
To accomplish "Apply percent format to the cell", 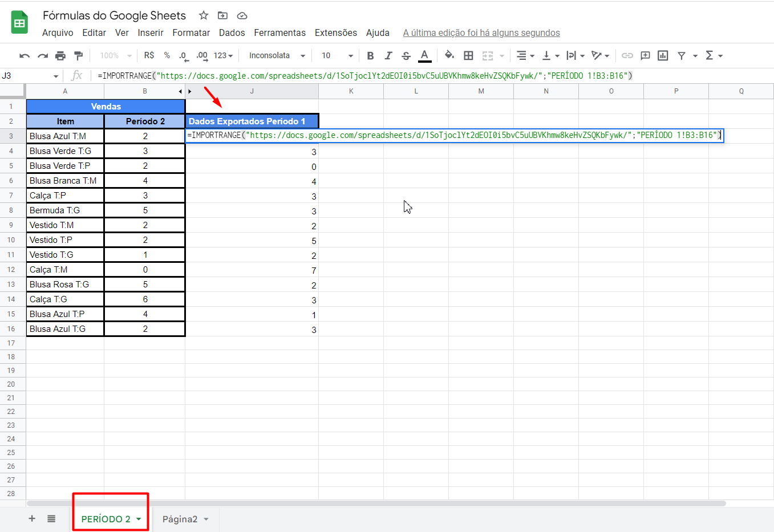I will click(x=167, y=55).
